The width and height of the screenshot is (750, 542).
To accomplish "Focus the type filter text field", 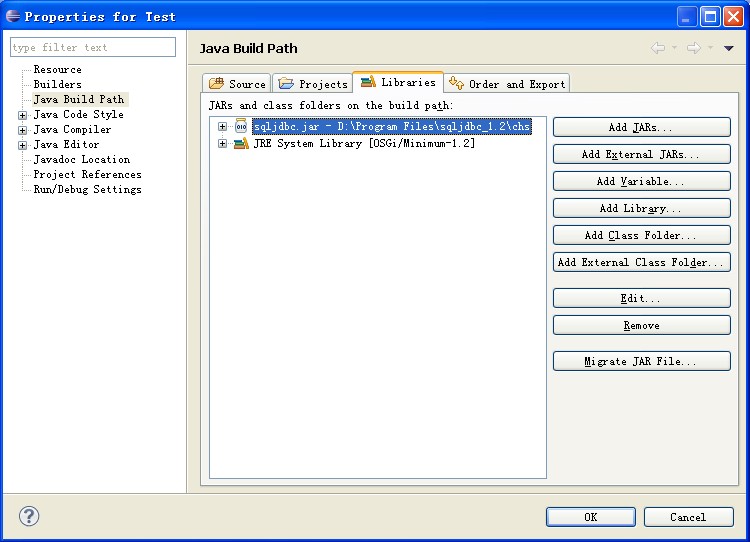I will point(93,47).
